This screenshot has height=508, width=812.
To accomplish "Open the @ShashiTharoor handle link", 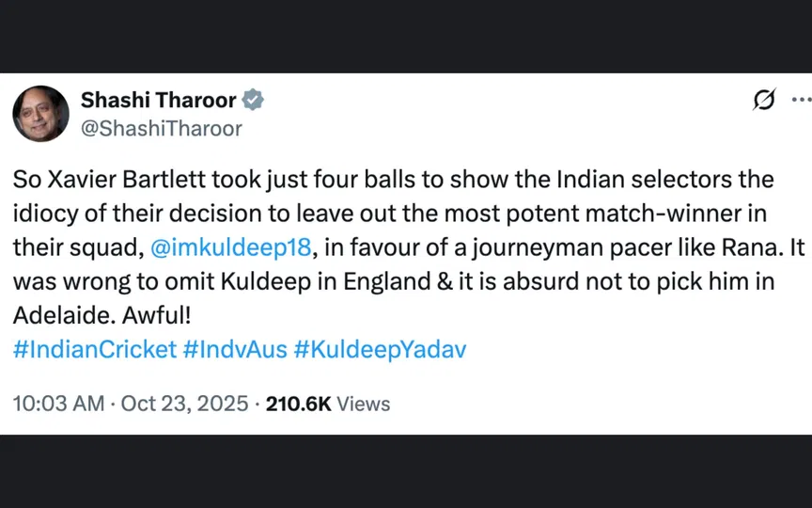I will coord(162,128).
